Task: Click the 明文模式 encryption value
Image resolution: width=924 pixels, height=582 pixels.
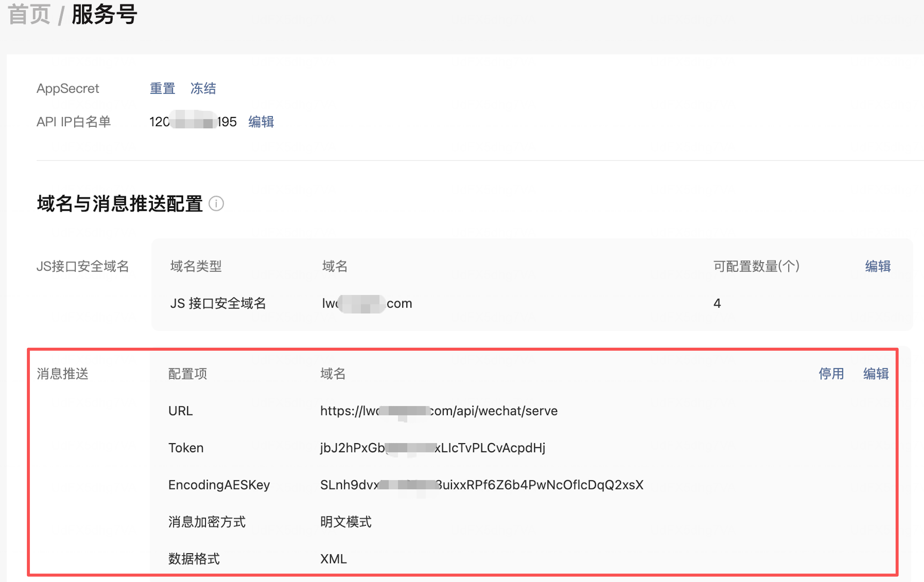Action: tap(345, 522)
